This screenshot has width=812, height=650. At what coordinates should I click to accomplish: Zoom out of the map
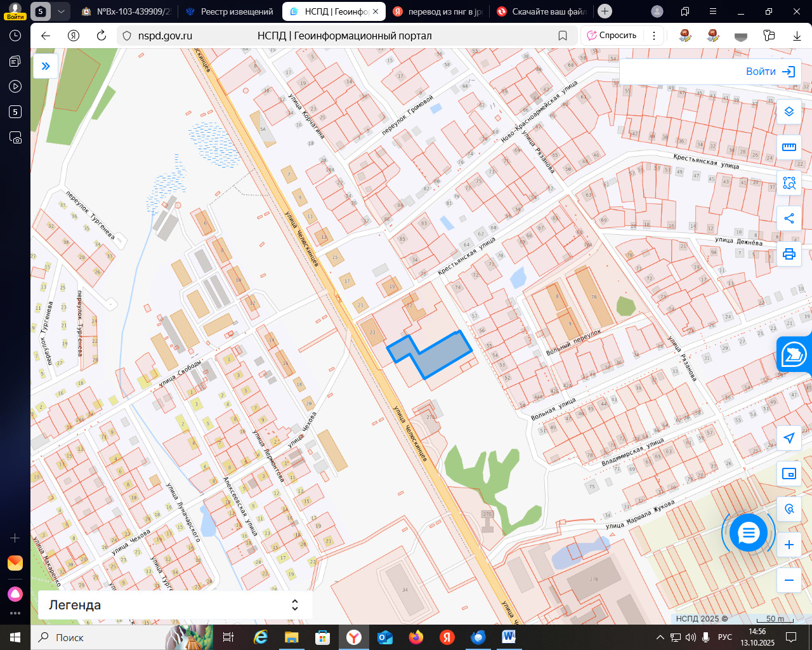pos(789,580)
